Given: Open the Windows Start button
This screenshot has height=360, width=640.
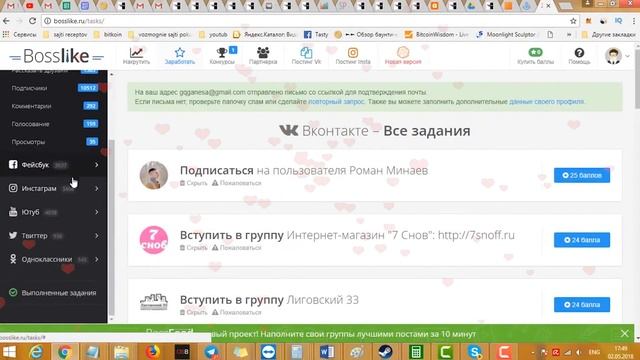Looking at the screenshot, I should click(9, 352).
